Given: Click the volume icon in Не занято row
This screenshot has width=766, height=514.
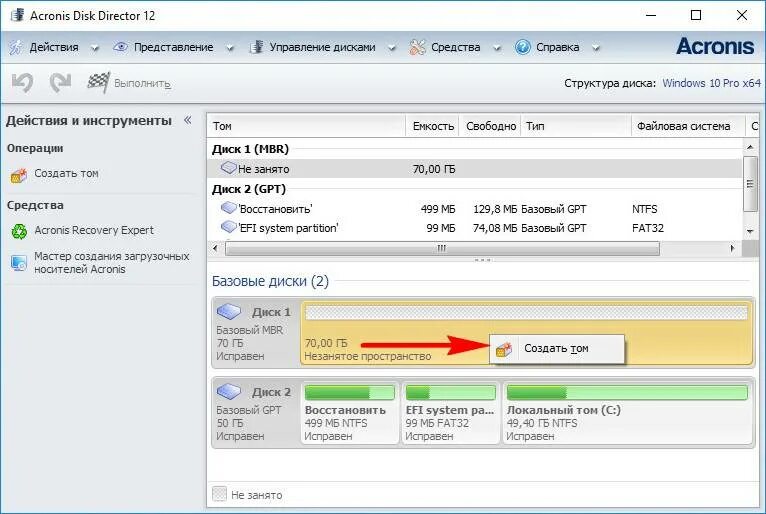Looking at the screenshot, I should [x=229, y=168].
